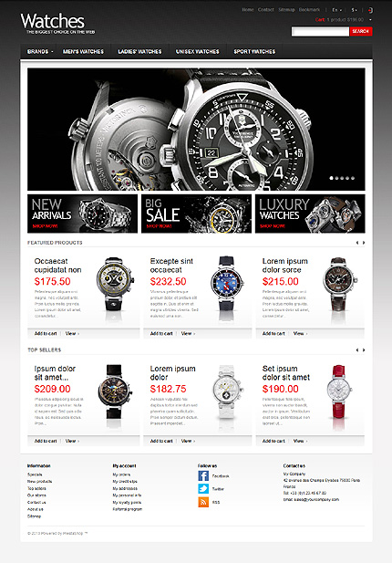The image size is (392, 563).
Task: Expand the Brands dropdown menu
Action: tap(40, 52)
